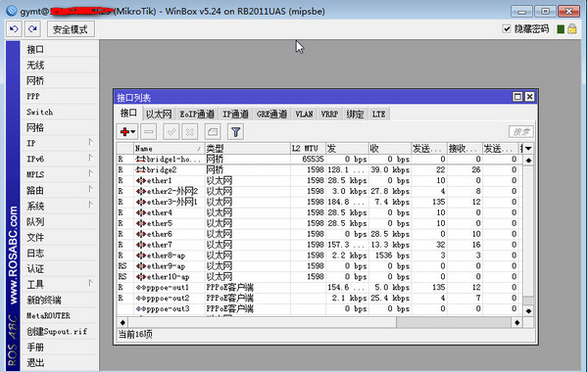The height and width of the screenshot is (372, 588).
Task: Select the pppoe-out1 row
Action: coord(319,288)
